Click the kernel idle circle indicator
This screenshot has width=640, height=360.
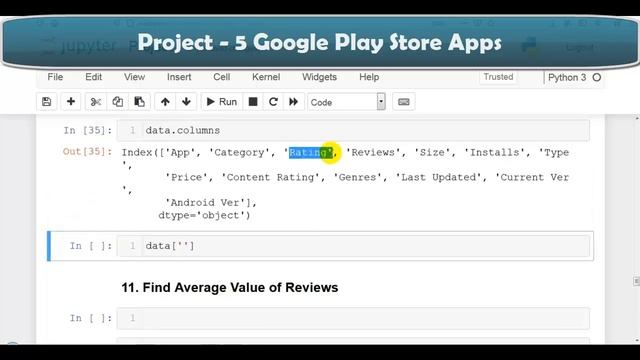tap(596, 77)
